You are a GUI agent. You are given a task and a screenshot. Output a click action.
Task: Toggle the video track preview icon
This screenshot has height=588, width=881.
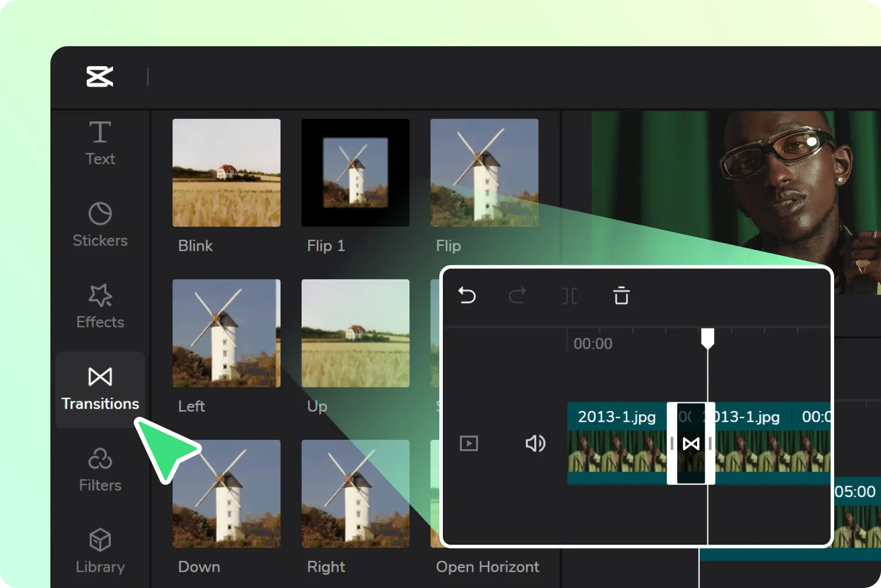pyautogui.click(x=469, y=443)
